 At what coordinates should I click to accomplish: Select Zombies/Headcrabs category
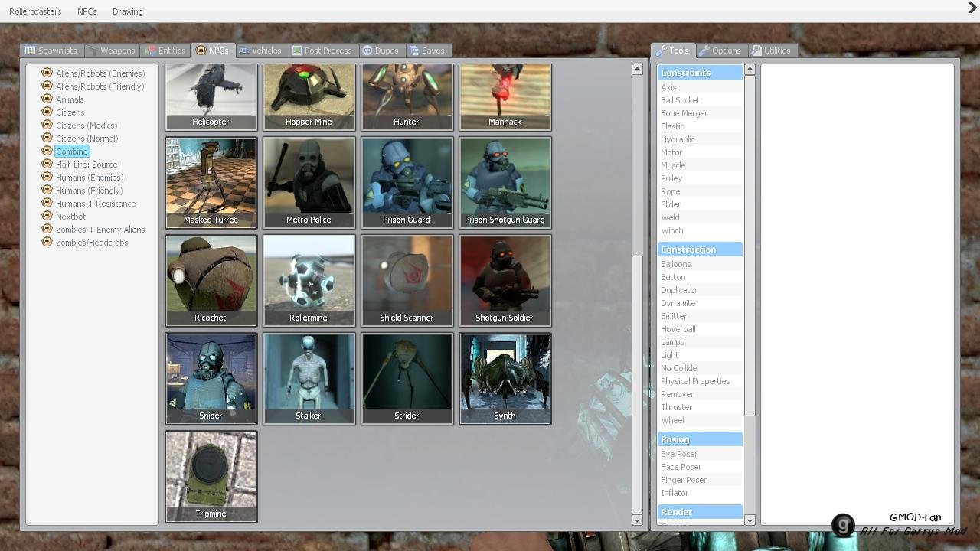click(x=85, y=243)
